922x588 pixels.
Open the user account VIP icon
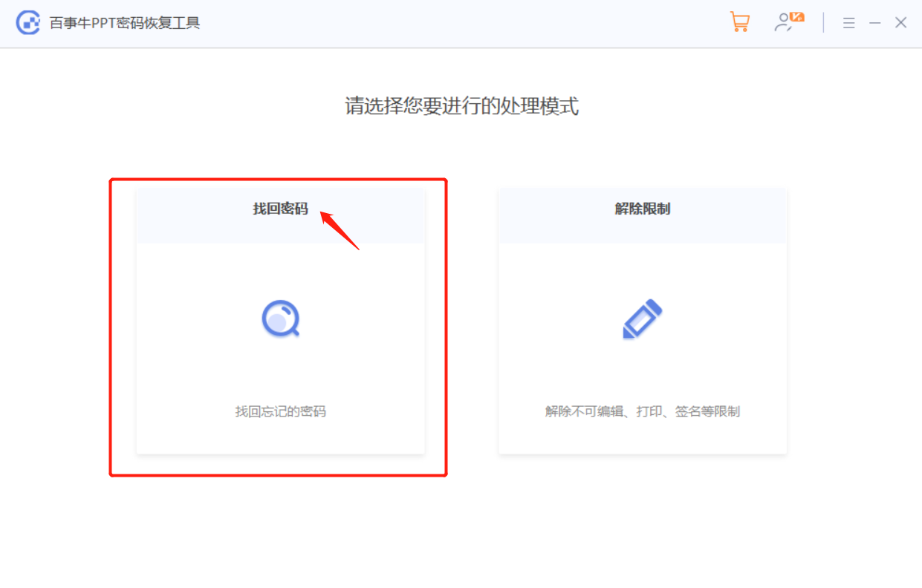coord(789,22)
